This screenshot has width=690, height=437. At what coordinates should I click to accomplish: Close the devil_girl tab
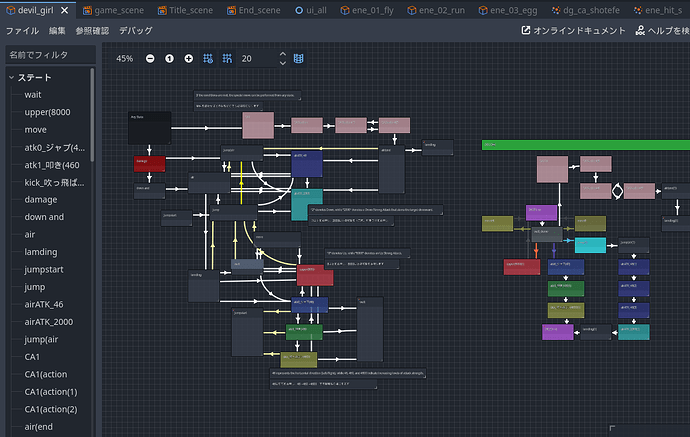tap(65, 10)
